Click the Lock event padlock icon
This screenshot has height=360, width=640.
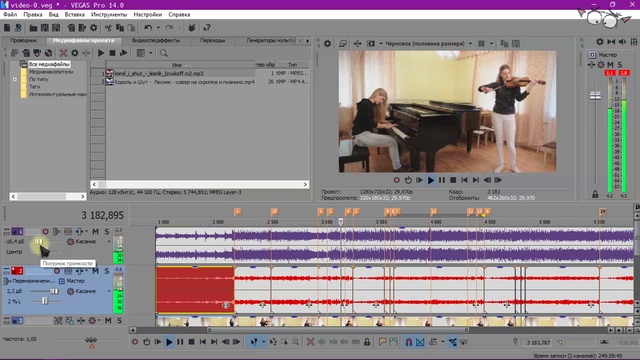click(367, 342)
